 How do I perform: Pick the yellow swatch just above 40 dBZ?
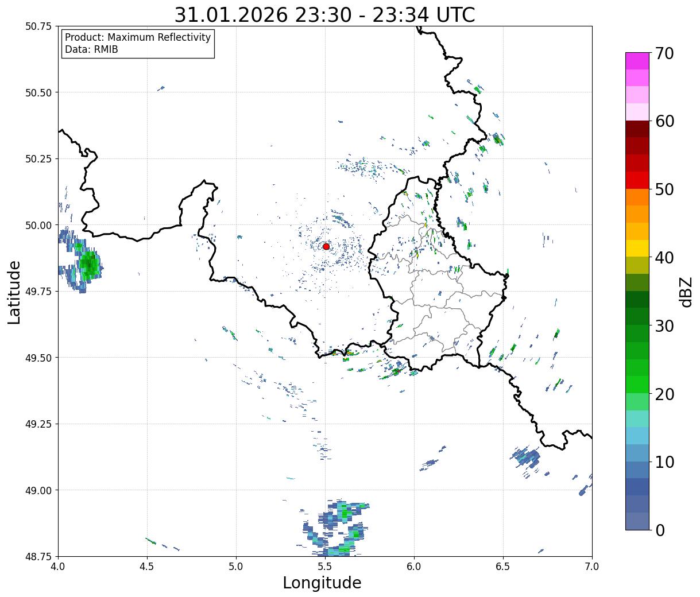tap(637, 249)
